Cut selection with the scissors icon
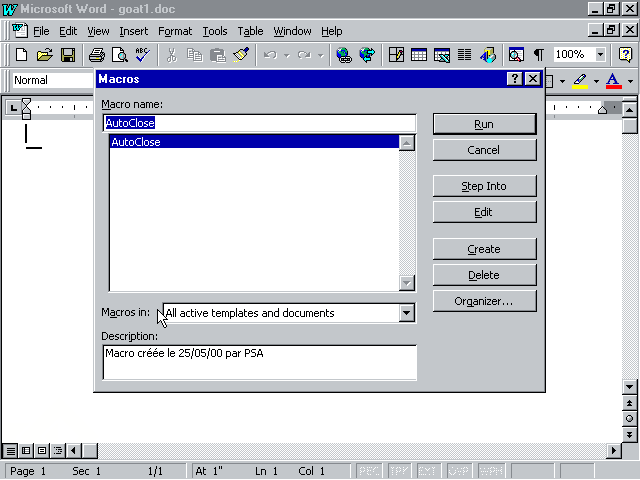Image resolution: width=640 pixels, height=480 pixels. (172, 55)
